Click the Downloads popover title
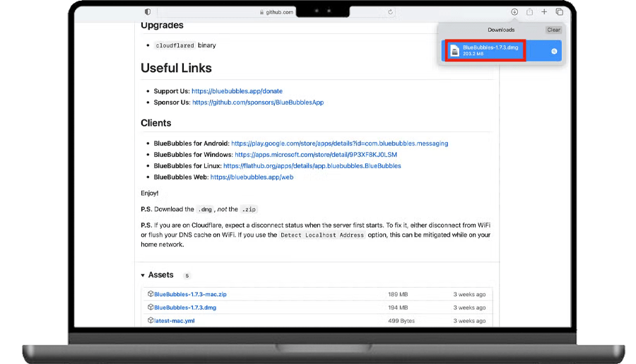 501,30
